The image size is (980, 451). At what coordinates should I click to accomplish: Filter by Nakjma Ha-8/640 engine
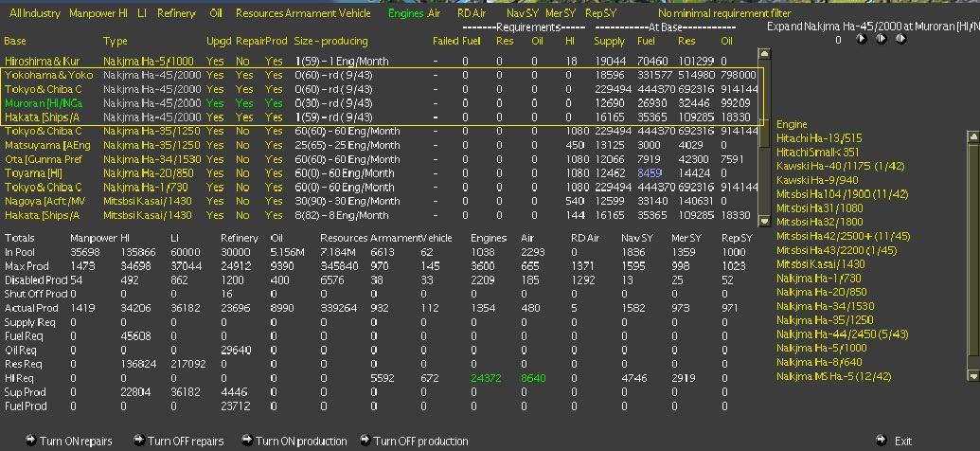(819, 362)
